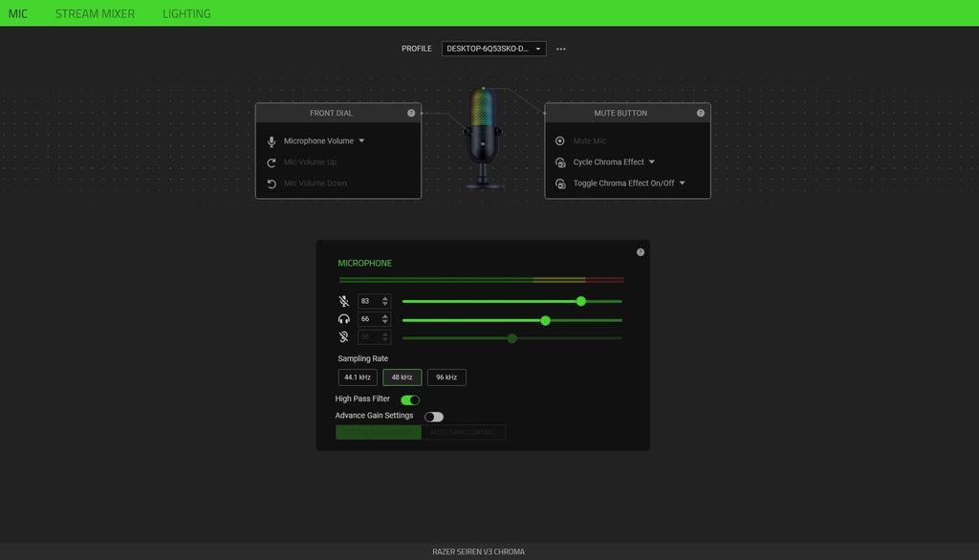Screen dimensions: 979x560
Task: Open the Cycle Chroma Effect dropdown
Action: [651, 162]
